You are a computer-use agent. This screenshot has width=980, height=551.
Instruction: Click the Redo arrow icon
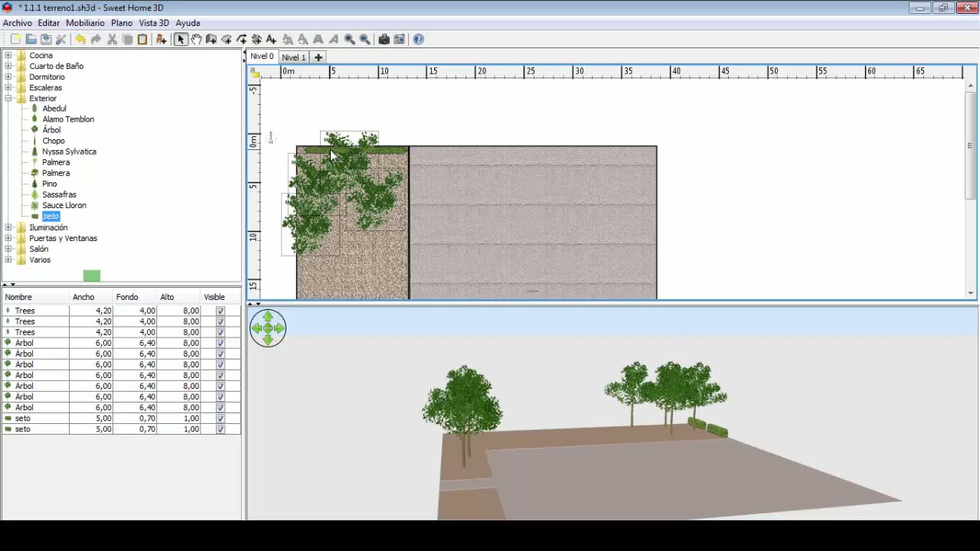click(x=96, y=39)
